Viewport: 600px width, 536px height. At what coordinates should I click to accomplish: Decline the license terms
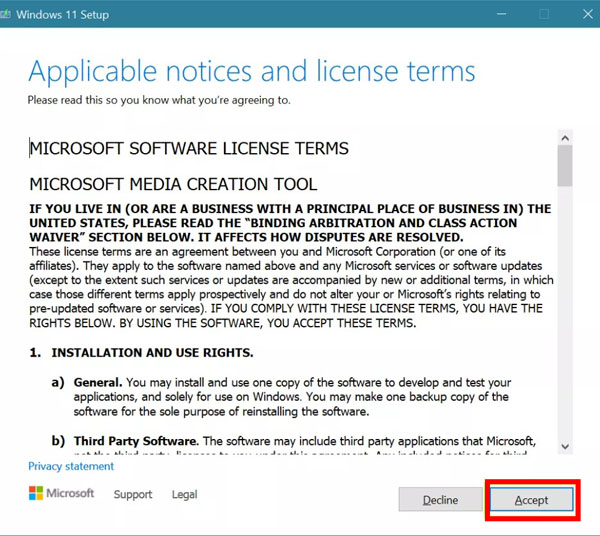[x=440, y=499]
